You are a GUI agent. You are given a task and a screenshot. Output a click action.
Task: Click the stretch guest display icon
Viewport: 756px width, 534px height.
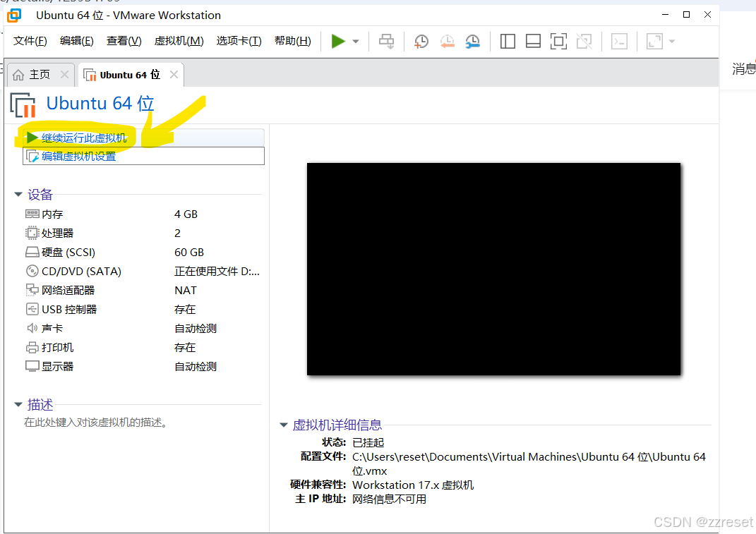pos(654,42)
